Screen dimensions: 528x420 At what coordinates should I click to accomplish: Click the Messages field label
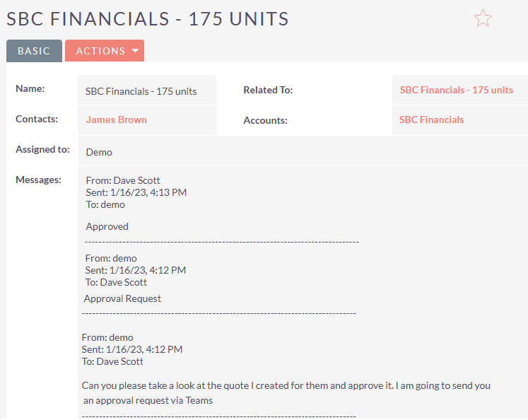(38, 180)
